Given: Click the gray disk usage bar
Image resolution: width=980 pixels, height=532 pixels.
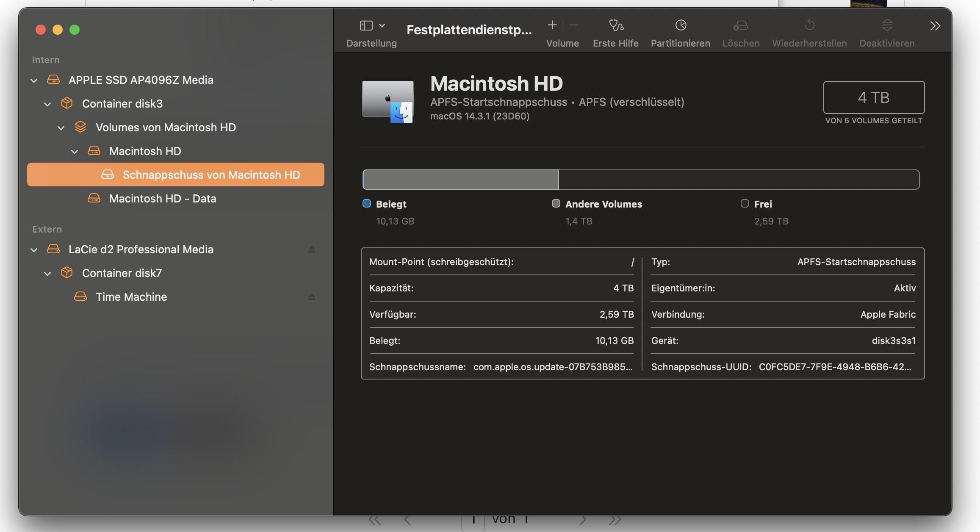Looking at the screenshot, I should click(x=461, y=180).
